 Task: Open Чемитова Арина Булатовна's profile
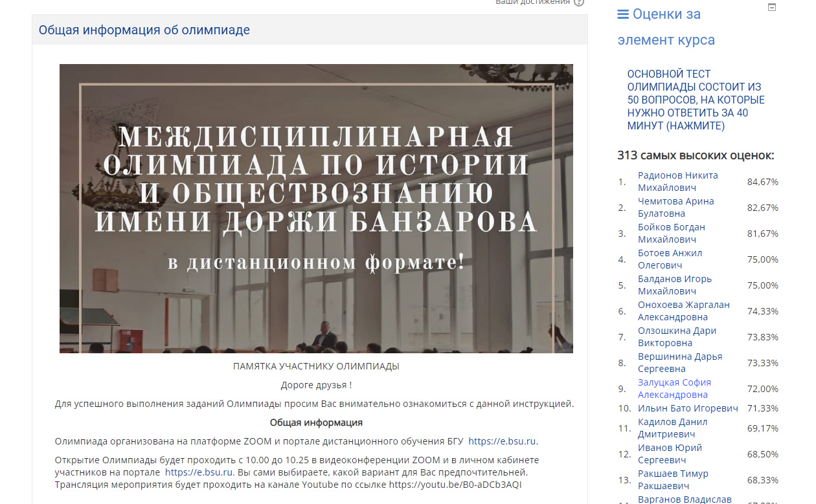tap(675, 207)
